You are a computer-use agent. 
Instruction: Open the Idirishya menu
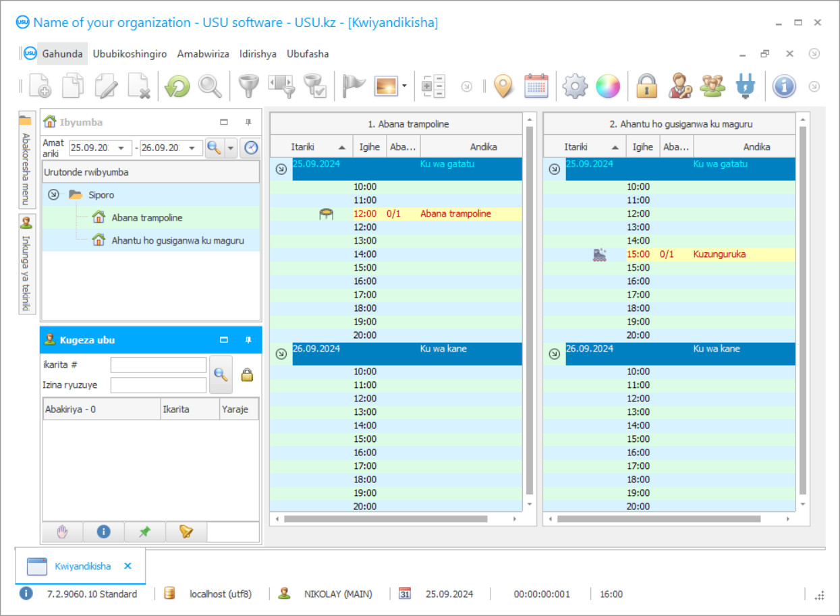pos(258,54)
